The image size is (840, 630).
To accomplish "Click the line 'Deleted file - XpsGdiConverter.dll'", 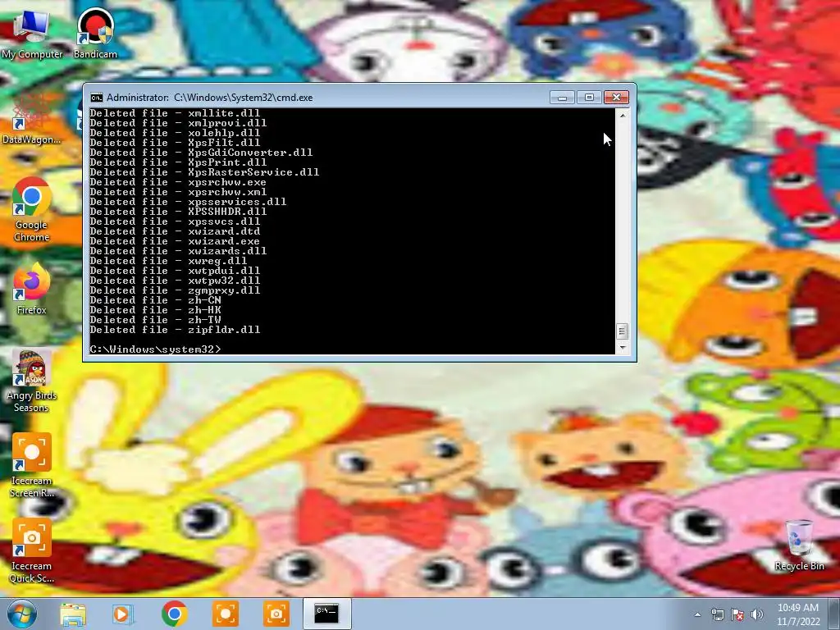I will pyautogui.click(x=201, y=153).
